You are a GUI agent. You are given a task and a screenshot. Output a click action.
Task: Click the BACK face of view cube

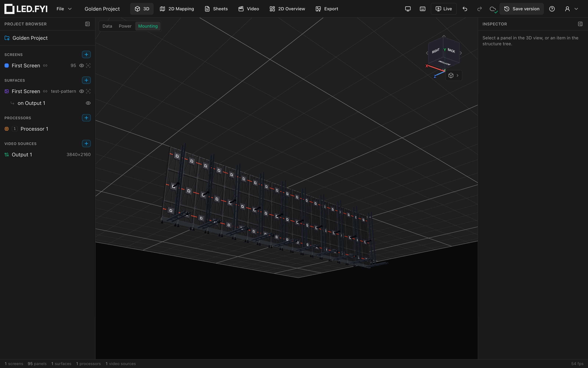tap(451, 51)
